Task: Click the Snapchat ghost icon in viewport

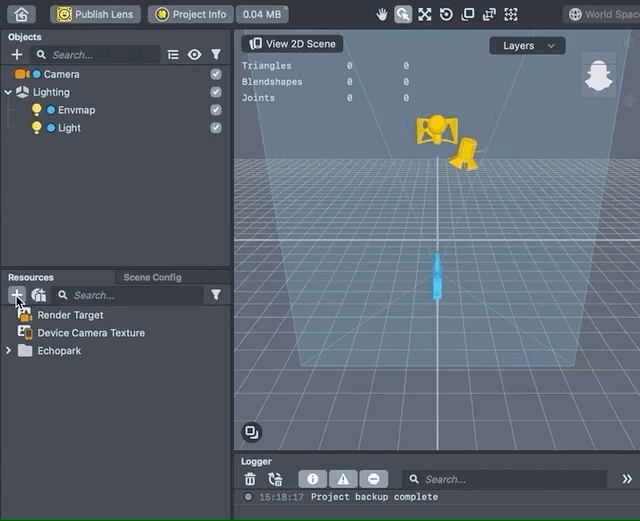Action: pos(596,75)
